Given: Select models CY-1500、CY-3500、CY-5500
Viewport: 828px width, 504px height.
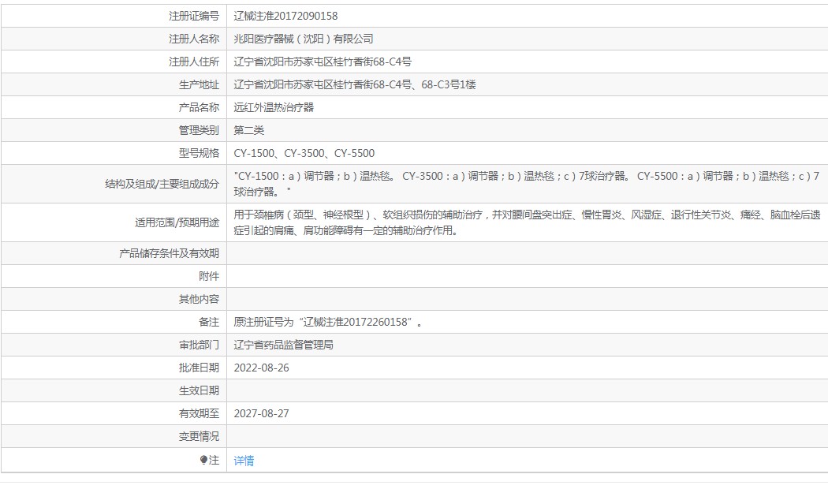Looking at the screenshot, I should point(304,153).
